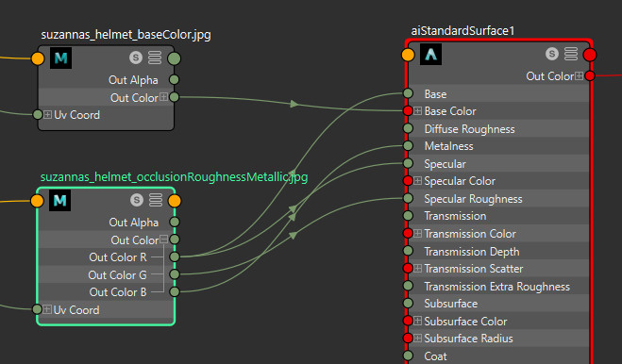Click Out Color port on baseColor.jpg node
This screenshot has height=364, width=622.
[175, 97]
